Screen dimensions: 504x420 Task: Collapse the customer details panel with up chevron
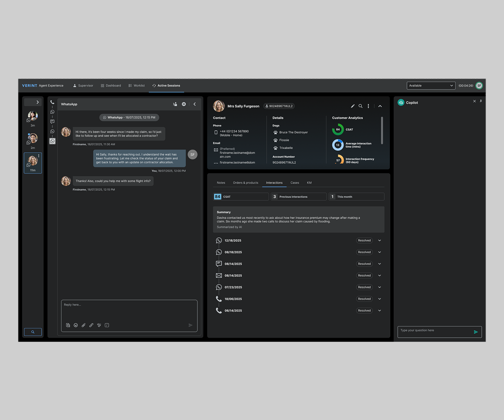click(x=380, y=106)
